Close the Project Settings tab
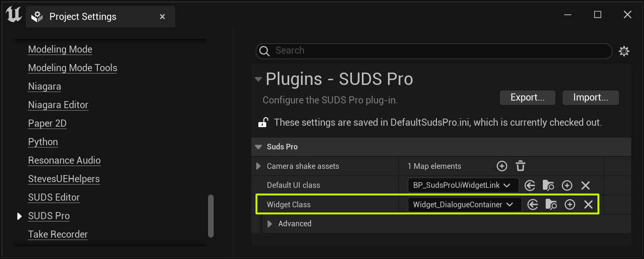The width and height of the screenshot is (644, 259). (x=162, y=17)
